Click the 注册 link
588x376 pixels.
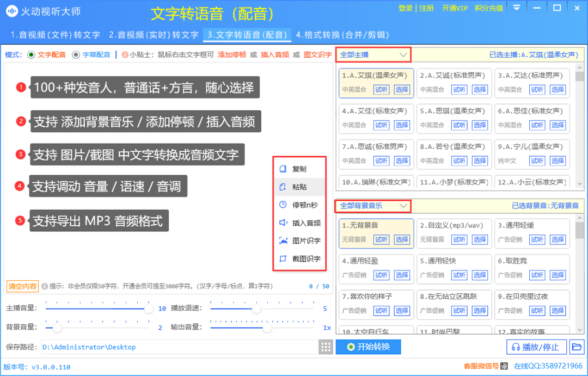pos(426,8)
